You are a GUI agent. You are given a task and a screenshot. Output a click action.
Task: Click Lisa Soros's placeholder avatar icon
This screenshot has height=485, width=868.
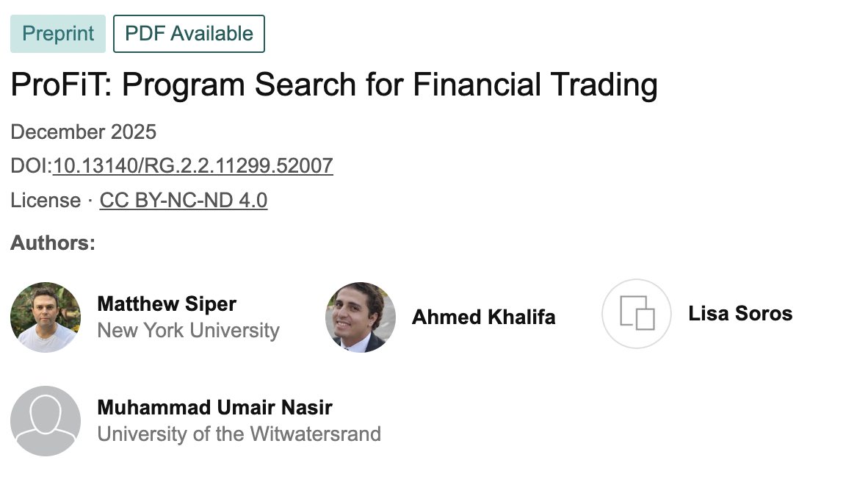[x=637, y=314]
